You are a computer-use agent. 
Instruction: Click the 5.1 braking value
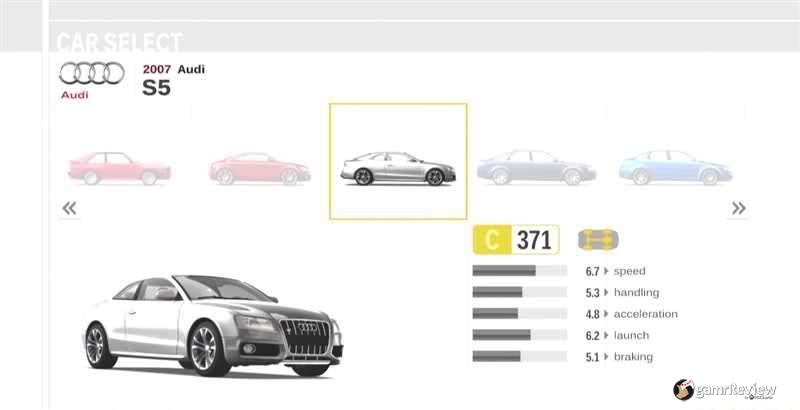tap(592, 357)
